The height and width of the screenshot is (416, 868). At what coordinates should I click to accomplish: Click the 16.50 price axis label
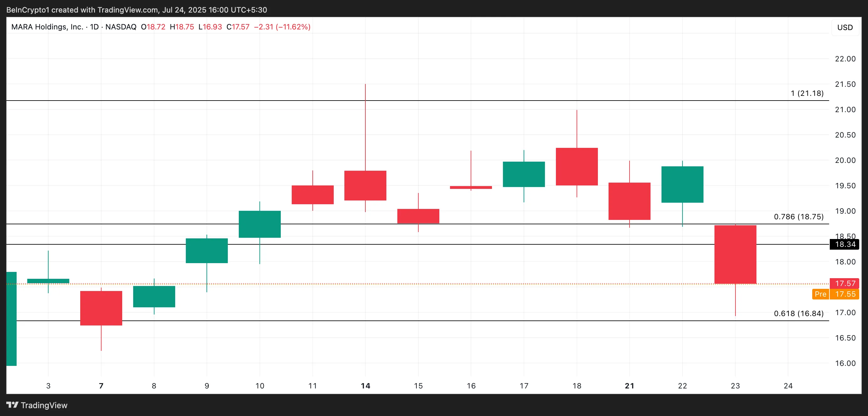pos(845,338)
